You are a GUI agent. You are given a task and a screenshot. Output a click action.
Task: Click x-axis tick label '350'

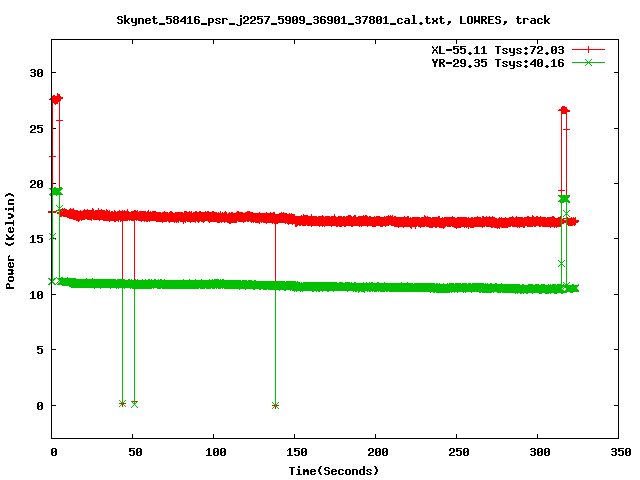620,452
